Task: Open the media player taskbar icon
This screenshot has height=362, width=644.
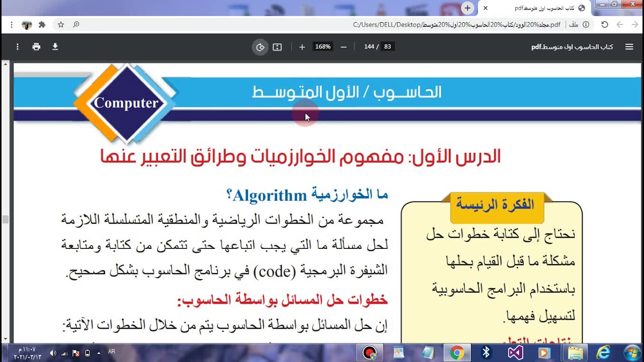Action: (x=544, y=352)
